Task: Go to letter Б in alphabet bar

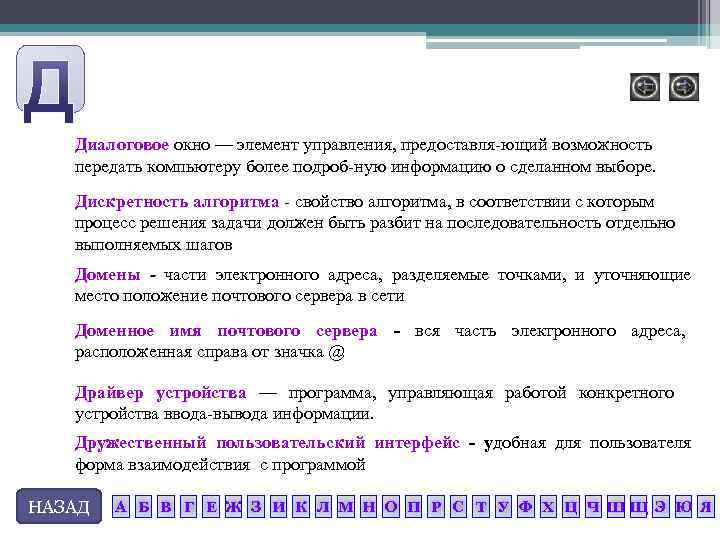Action: tap(143, 507)
